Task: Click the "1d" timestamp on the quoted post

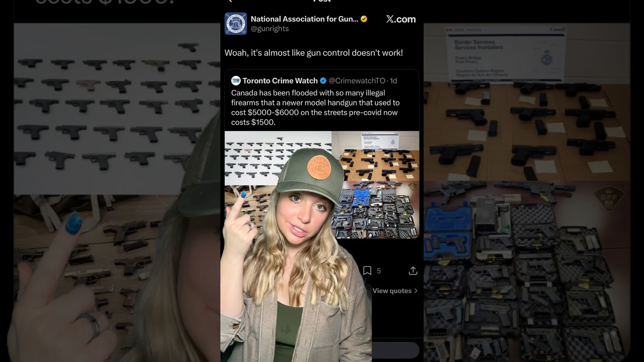Action: (x=393, y=80)
